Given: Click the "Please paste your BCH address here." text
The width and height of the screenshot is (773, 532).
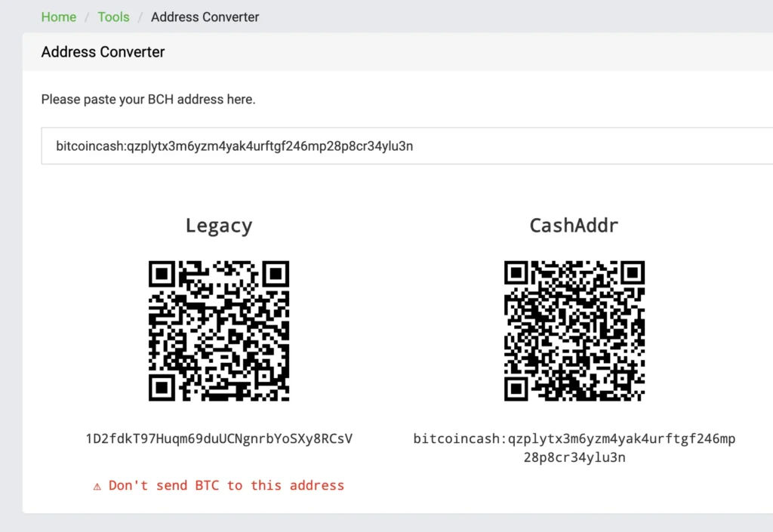Looking at the screenshot, I should 149,100.
